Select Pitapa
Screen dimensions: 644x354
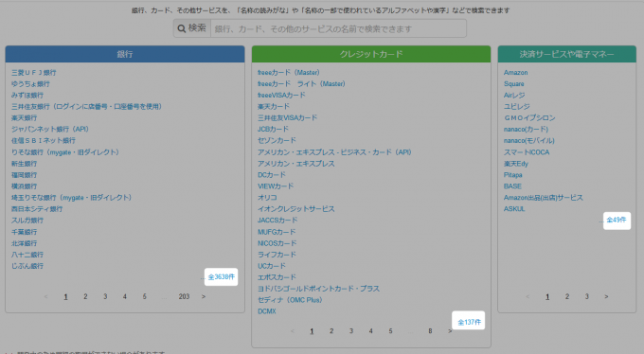(513, 175)
